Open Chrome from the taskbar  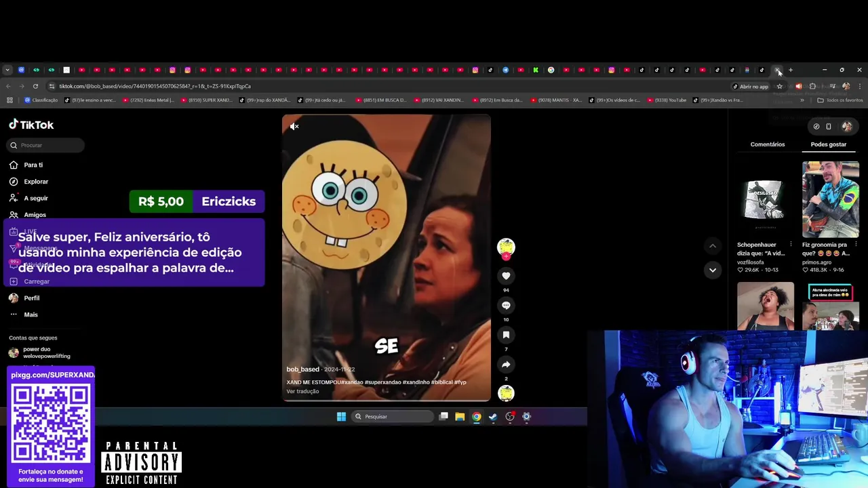click(x=477, y=417)
